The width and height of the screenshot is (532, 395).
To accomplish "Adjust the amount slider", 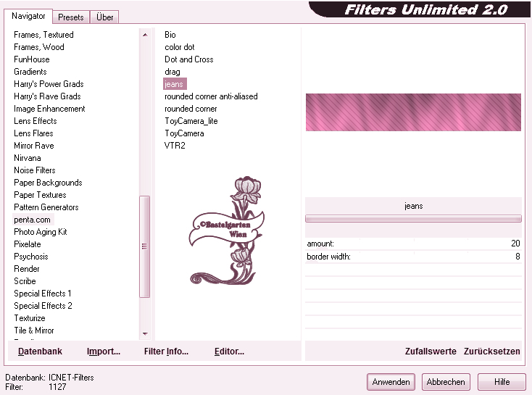I will pyautogui.click(x=413, y=244).
